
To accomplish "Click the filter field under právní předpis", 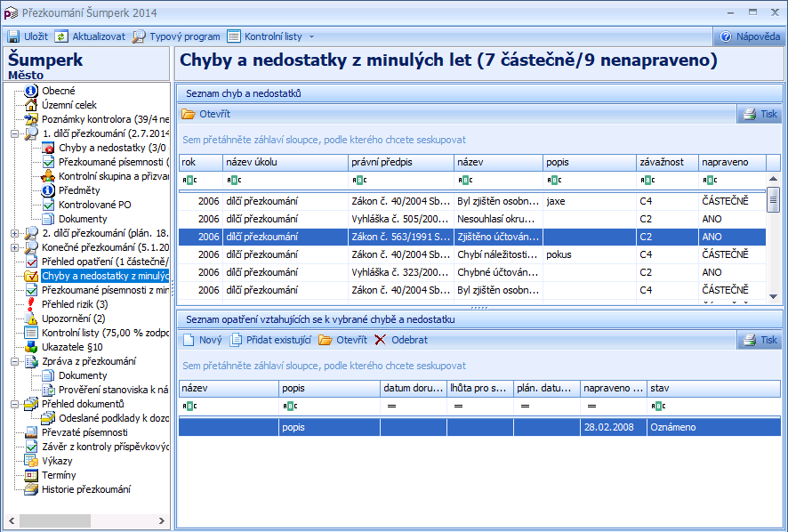I will click(401, 180).
